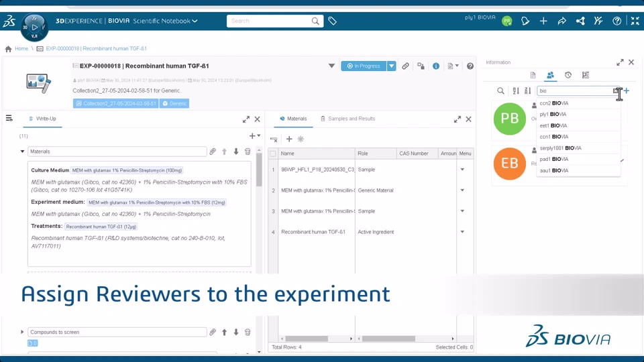Attach file to Compounds to screen section
This screenshot has height=362, width=644.
coord(213,332)
